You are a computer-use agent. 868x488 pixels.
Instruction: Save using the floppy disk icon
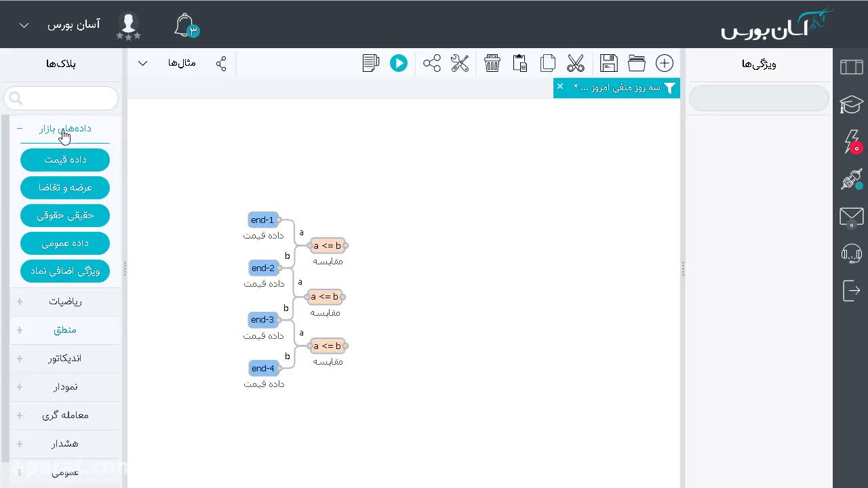tap(609, 63)
